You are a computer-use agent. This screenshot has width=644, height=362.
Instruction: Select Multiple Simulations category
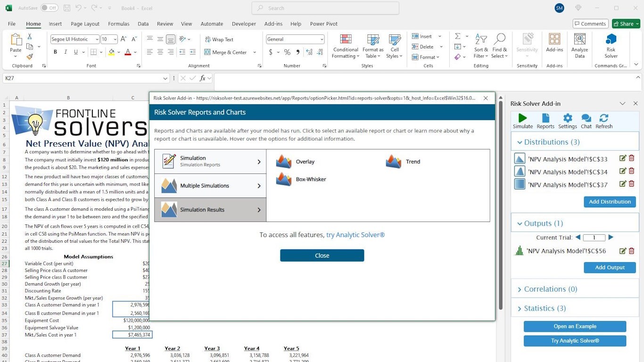(210, 186)
